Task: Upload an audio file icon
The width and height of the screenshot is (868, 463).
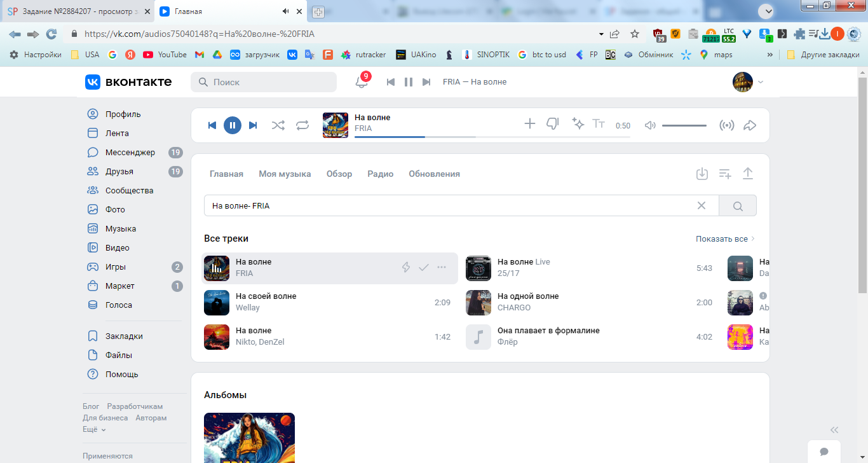Action: coord(748,174)
